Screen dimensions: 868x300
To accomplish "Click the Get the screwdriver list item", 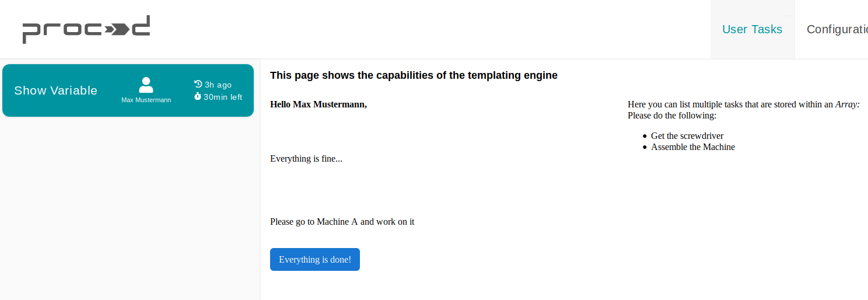I will [687, 136].
